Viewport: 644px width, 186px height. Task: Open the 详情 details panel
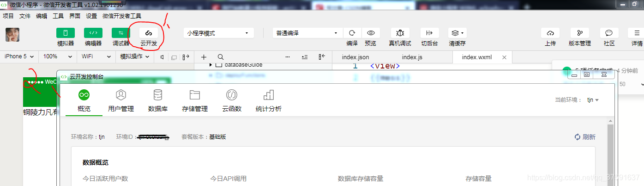(x=637, y=33)
